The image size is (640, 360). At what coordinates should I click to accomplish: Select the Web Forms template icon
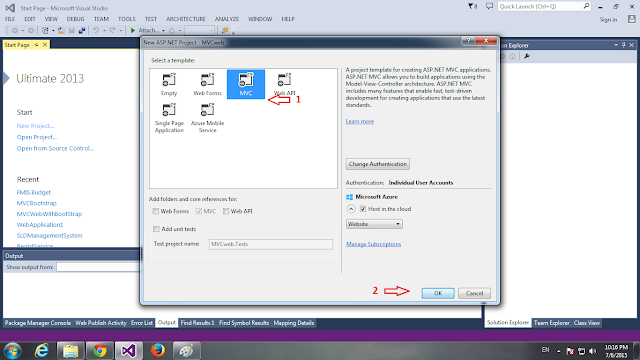pos(207,80)
